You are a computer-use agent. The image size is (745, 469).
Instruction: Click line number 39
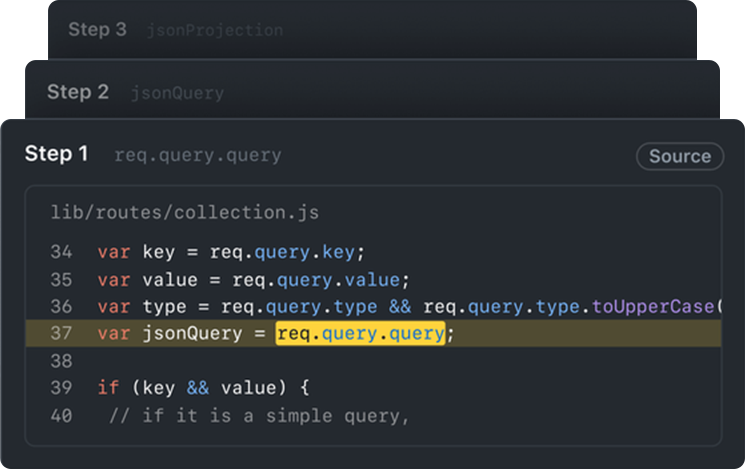[61, 388]
